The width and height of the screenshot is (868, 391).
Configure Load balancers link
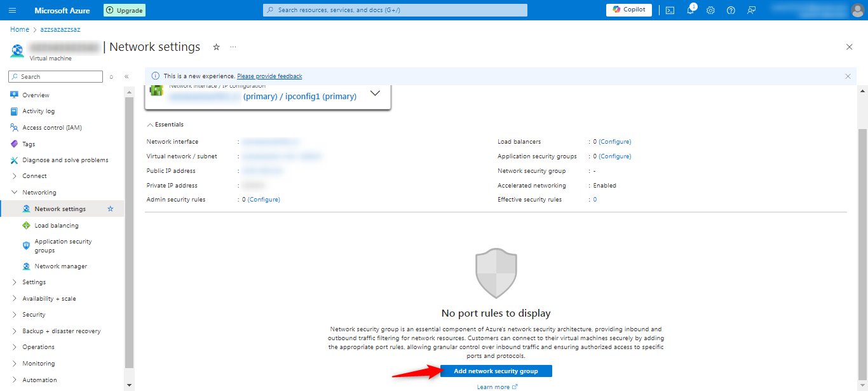pyautogui.click(x=615, y=142)
